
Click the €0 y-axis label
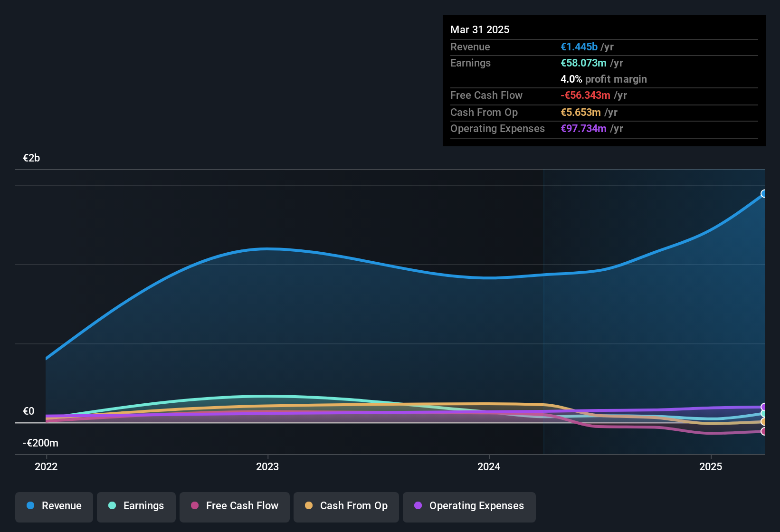(29, 411)
